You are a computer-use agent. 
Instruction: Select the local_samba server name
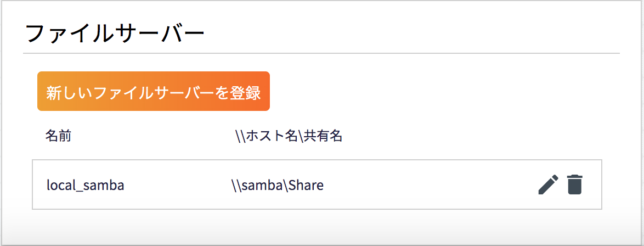click(x=86, y=186)
